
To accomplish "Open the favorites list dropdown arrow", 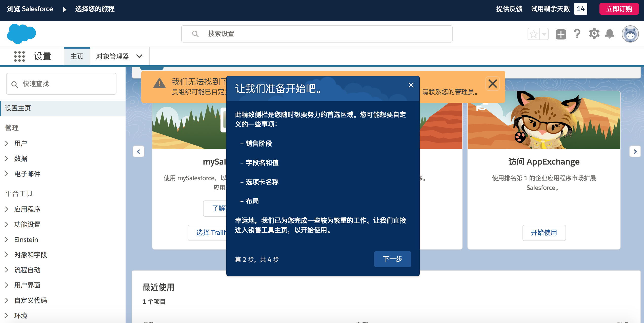I will 544,34.
